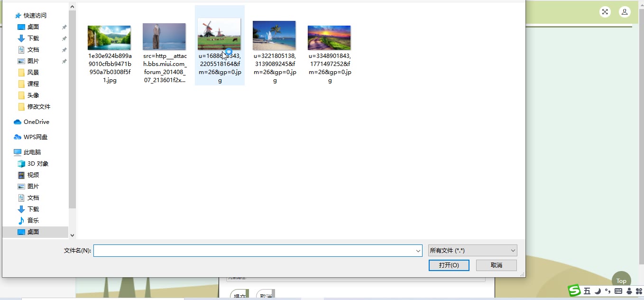
Task: Select the windmill image thumbnail
Action: [219, 34]
